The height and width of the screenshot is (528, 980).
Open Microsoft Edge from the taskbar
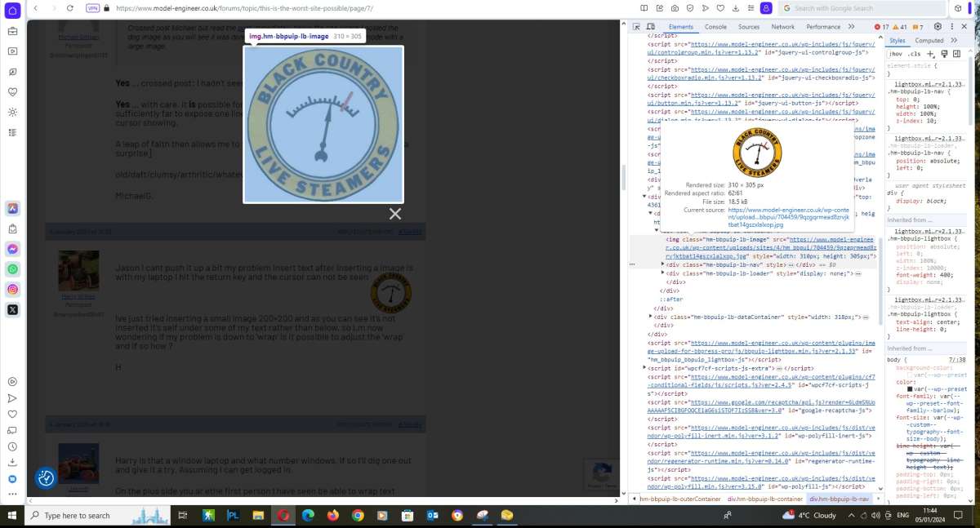click(x=308, y=516)
